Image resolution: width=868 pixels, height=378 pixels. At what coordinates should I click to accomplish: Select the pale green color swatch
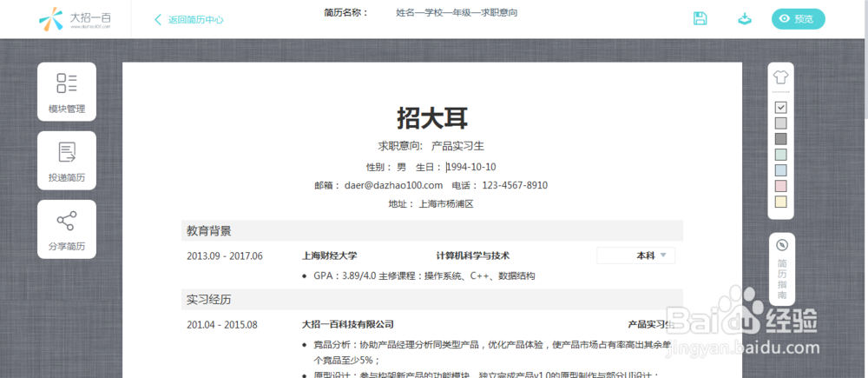[780, 154]
